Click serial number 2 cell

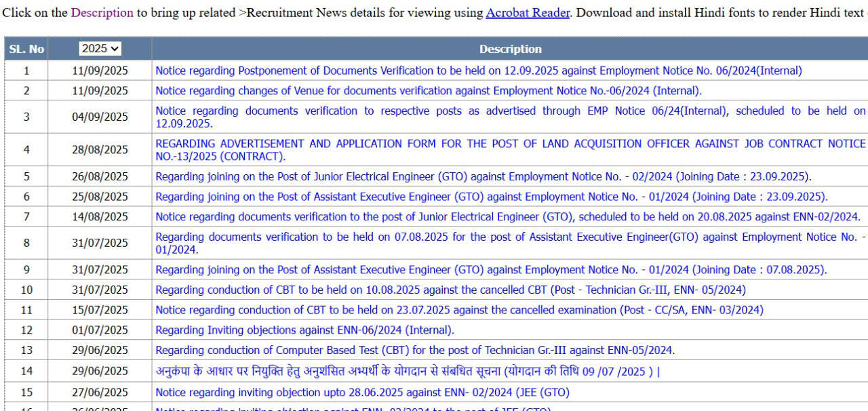[x=26, y=91]
